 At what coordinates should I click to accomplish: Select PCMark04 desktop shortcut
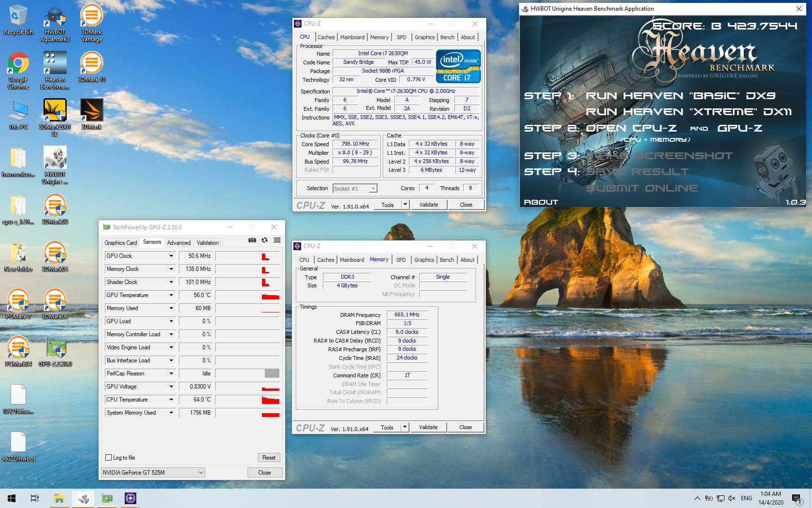coord(18,352)
